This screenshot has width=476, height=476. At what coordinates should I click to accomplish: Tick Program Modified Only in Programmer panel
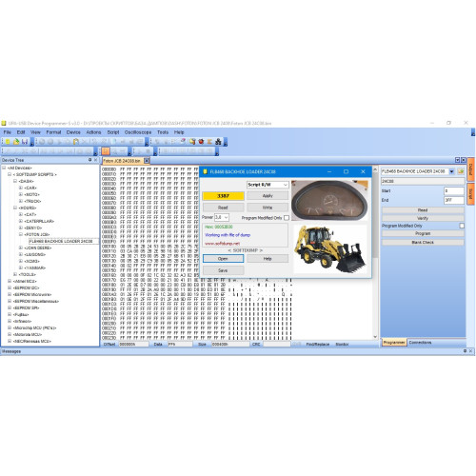coord(462,226)
